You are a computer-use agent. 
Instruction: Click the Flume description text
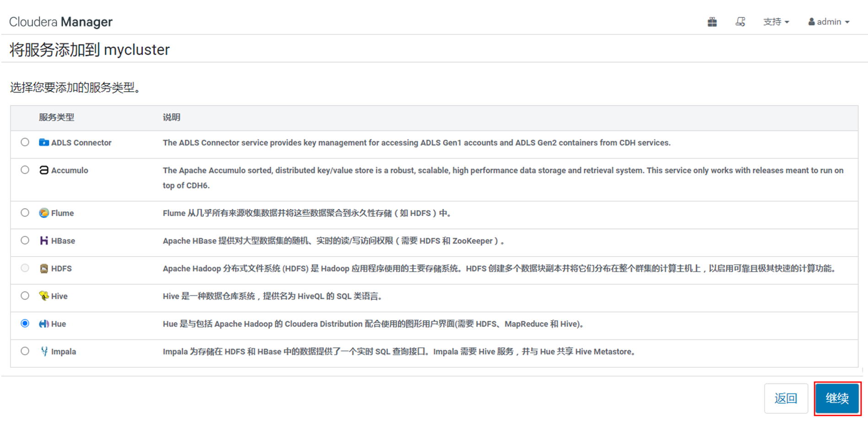307,213
